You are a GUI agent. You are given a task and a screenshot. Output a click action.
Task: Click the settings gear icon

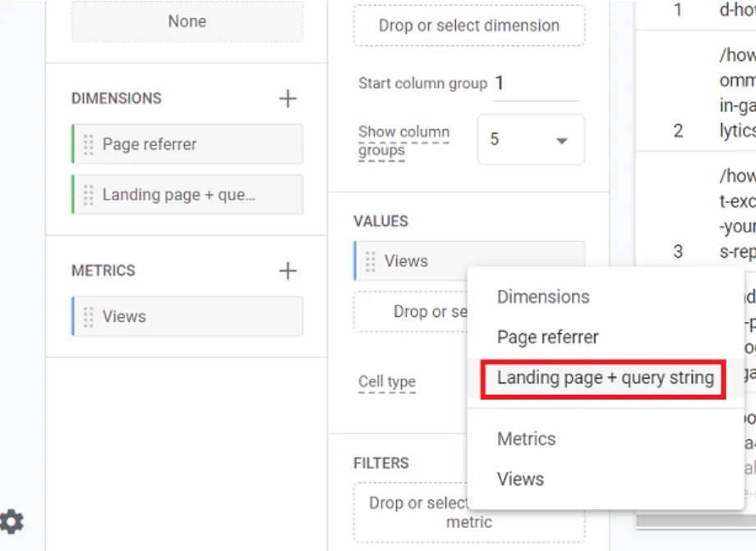coord(12,521)
